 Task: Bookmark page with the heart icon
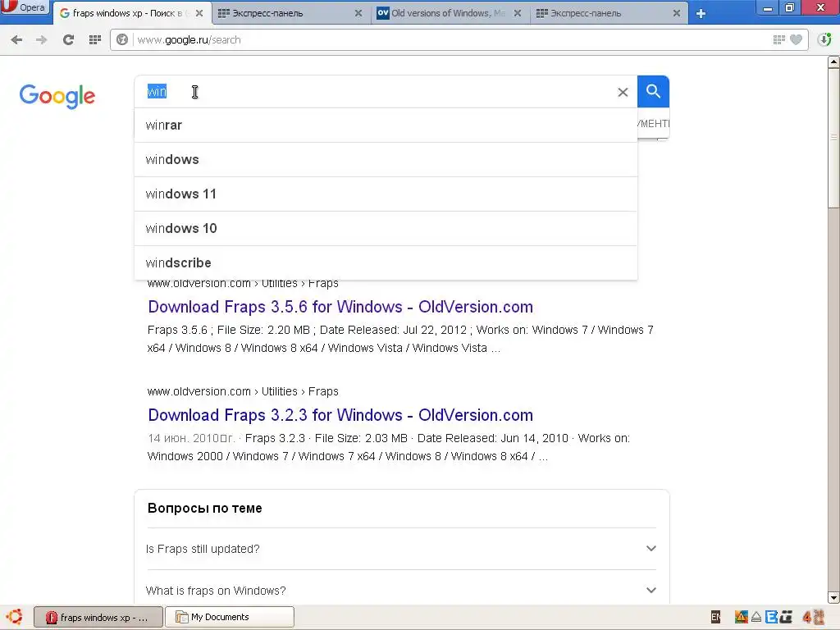click(x=796, y=39)
